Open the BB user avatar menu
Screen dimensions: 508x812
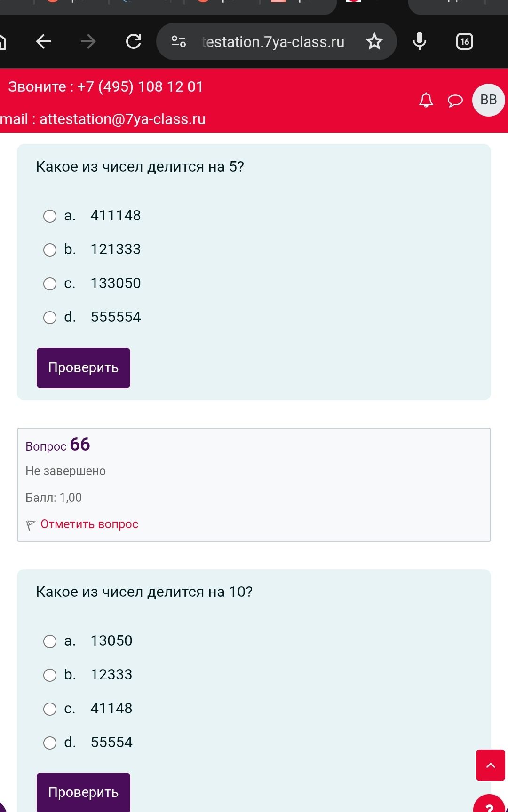coord(489,100)
